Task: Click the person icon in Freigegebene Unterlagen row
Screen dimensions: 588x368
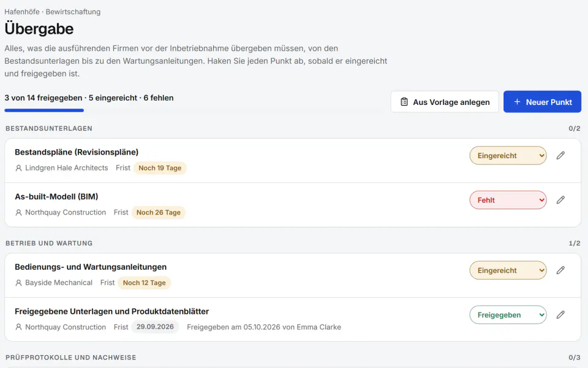Action: tap(18, 327)
